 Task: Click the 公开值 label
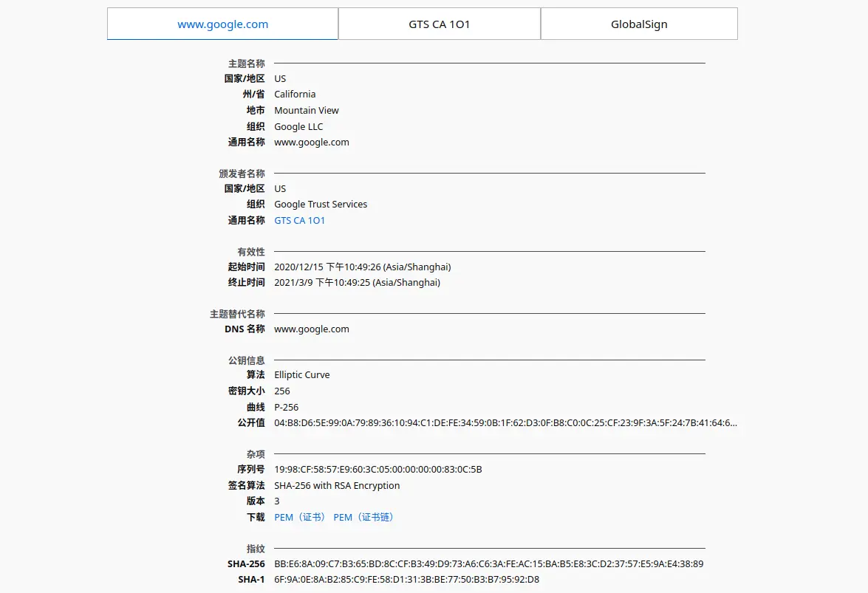click(250, 422)
